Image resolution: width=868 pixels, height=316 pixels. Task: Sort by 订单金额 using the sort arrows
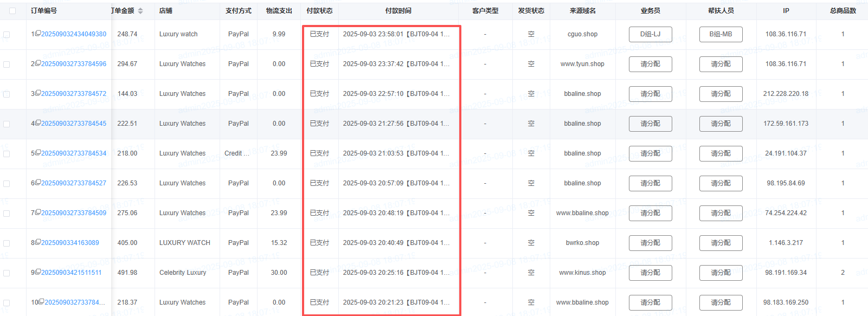click(140, 11)
